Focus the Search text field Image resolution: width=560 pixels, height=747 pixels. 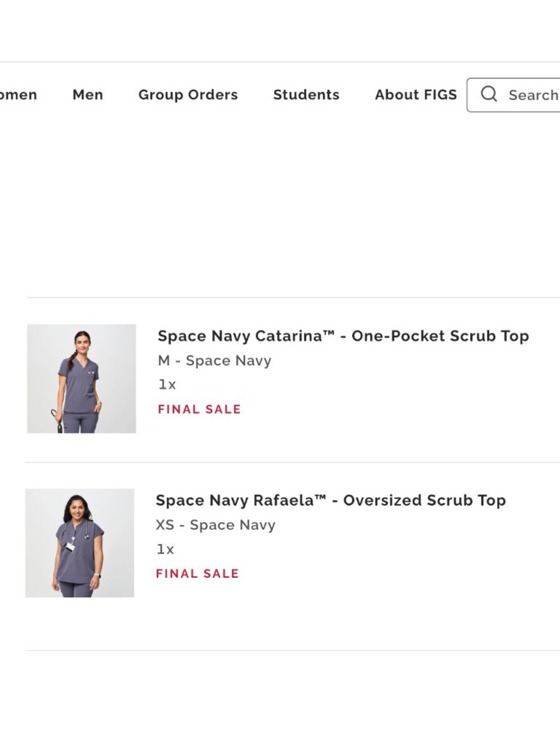tap(514, 95)
